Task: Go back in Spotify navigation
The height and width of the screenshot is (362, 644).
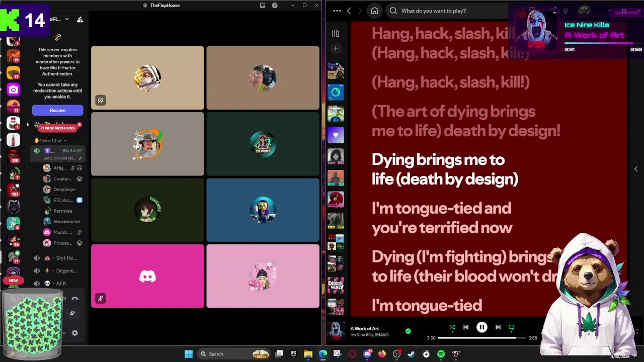Action: pyautogui.click(x=349, y=11)
